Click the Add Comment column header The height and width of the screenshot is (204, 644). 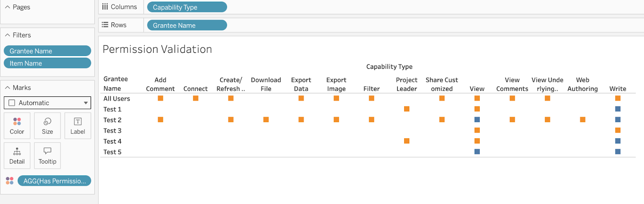tap(160, 84)
